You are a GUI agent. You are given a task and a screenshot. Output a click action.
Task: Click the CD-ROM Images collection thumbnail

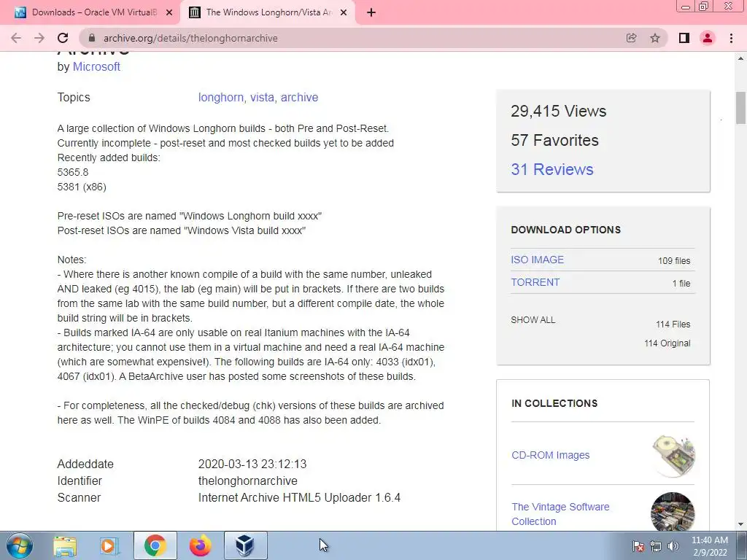[x=673, y=455]
